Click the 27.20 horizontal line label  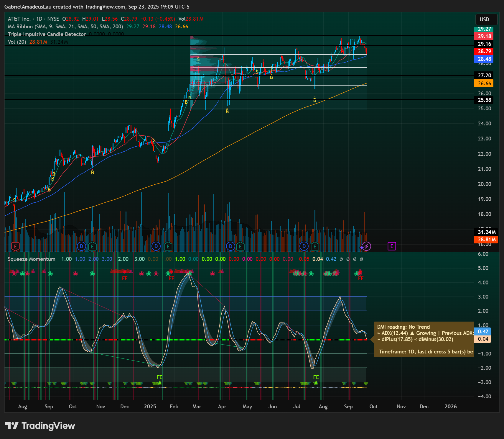(x=484, y=76)
